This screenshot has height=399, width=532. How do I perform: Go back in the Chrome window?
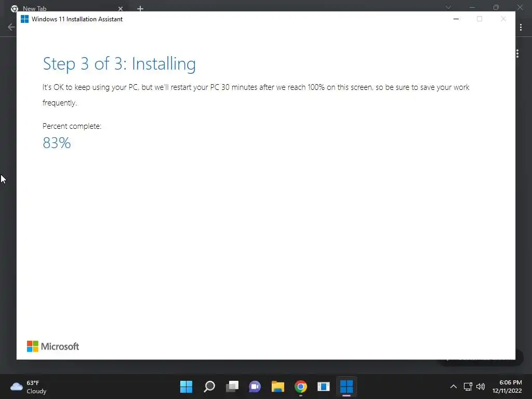click(x=11, y=27)
